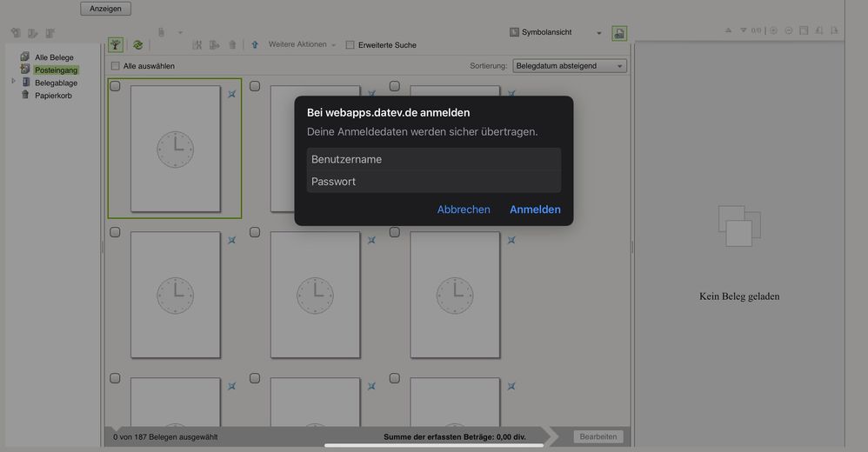Screen dimensions: 868x452
Task: Click the Benutzername input field
Action: [x=433, y=159]
